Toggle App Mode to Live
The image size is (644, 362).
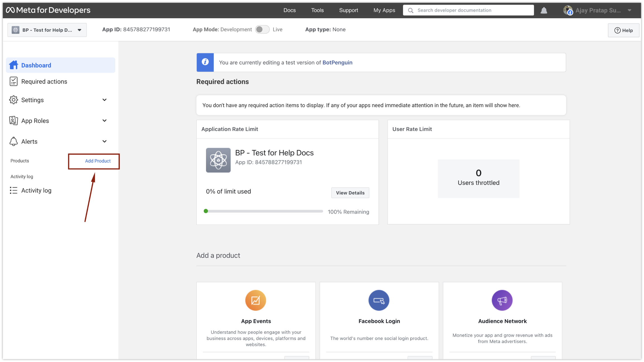262,29
